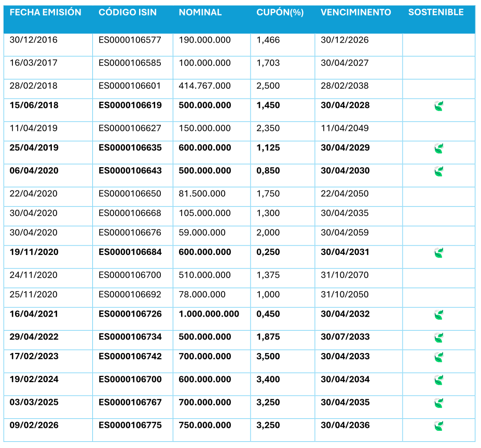Click the SOSTENIBLE column header
Screen dimensions: 481x448
[x=436, y=12]
